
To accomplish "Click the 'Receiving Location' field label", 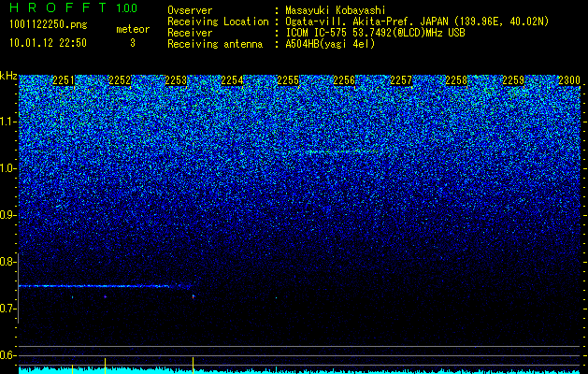I will [x=218, y=22].
